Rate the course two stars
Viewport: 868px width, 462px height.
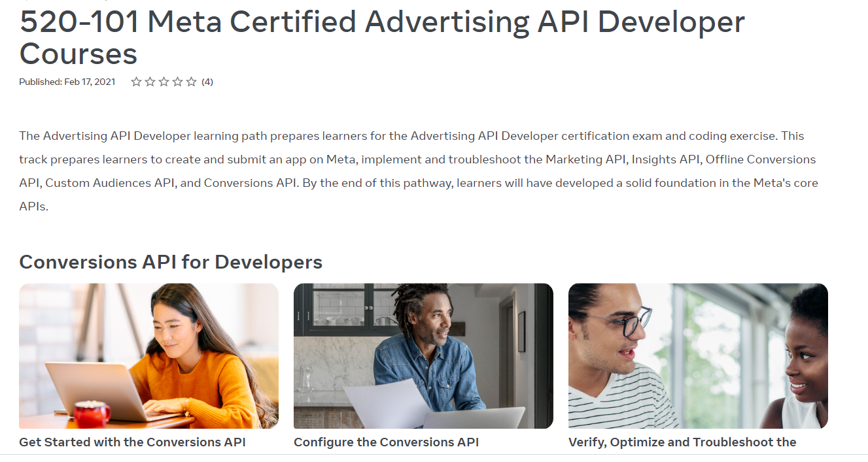(x=150, y=82)
